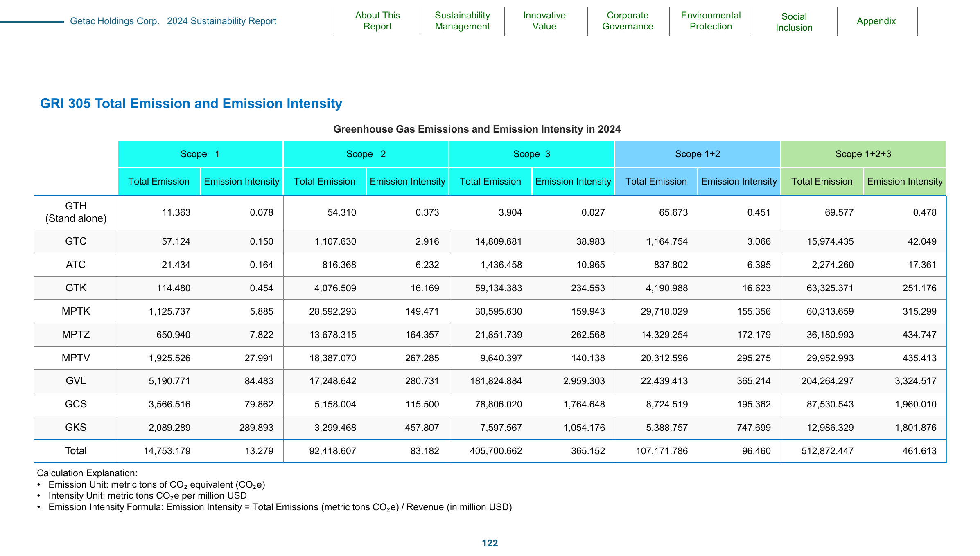This screenshot has width=980, height=556.
Task: Select GCS Scope 1+2+3 value 87,530.543
Action: coord(830,404)
